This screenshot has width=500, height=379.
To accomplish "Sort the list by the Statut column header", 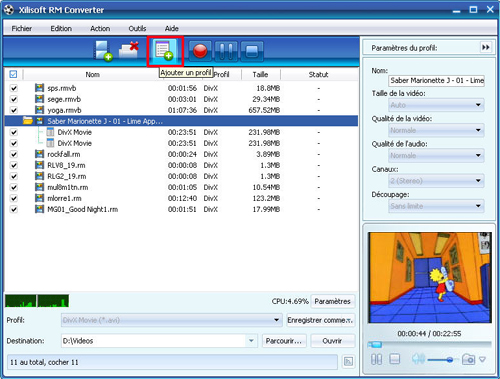I will point(318,74).
